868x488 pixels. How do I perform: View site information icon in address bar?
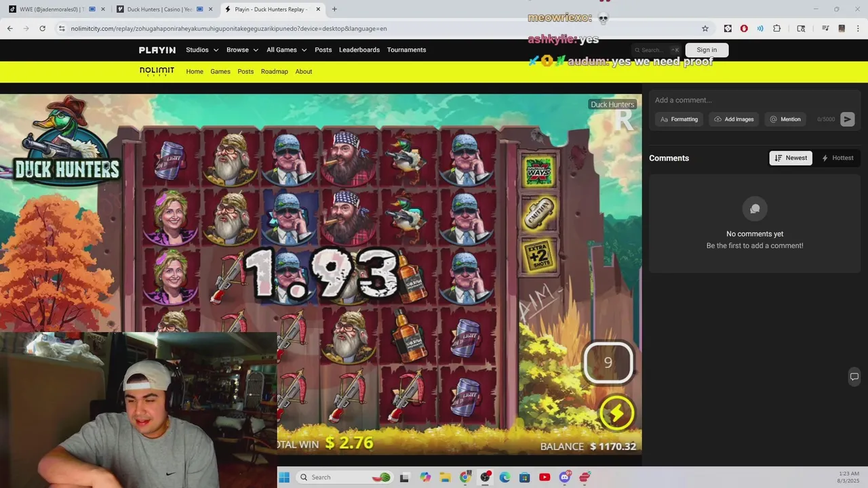[62, 28]
